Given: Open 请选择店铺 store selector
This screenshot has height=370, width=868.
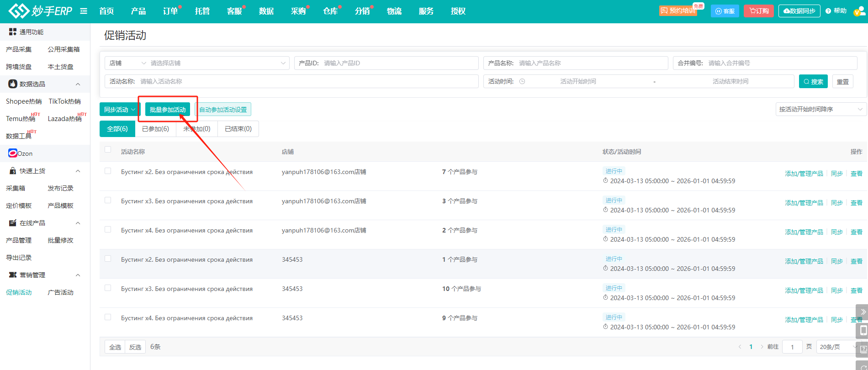Looking at the screenshot, I should tap(218, 63).
